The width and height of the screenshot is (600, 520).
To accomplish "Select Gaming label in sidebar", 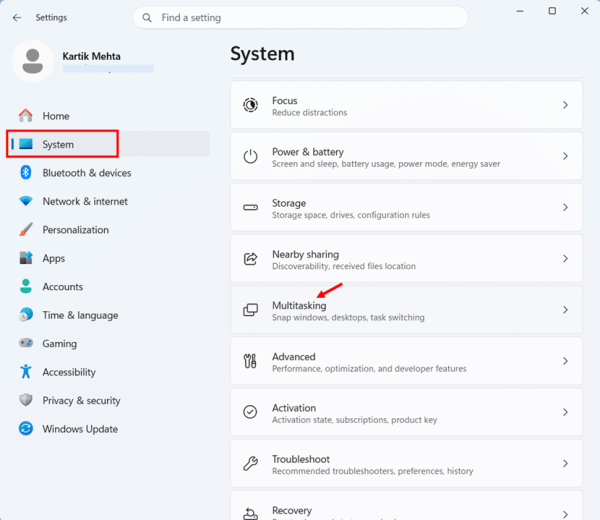I will pos(60,343).
